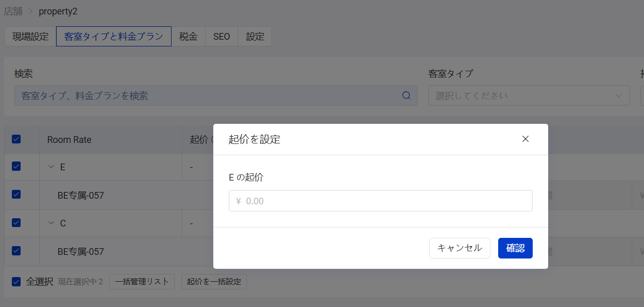This screenshot has width=644, height=307.
Task: Click the 一括管理リスト button
Action: click(x=142, y=282)
